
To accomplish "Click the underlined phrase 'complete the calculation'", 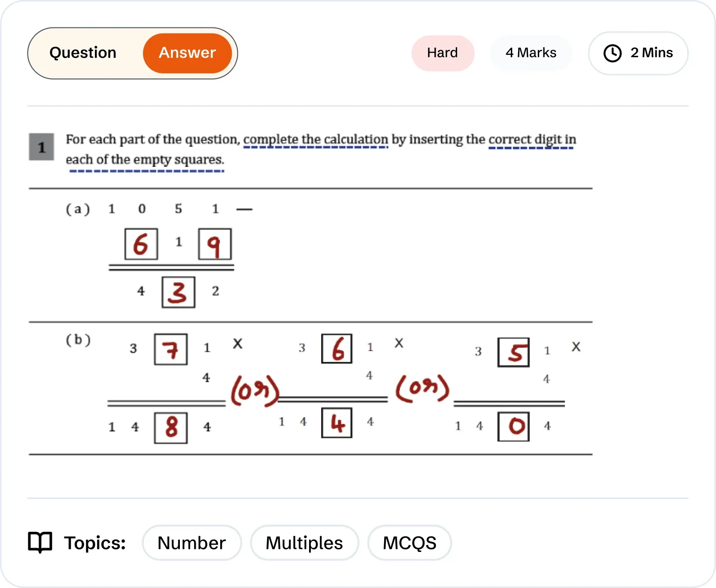I will point(316,139).
